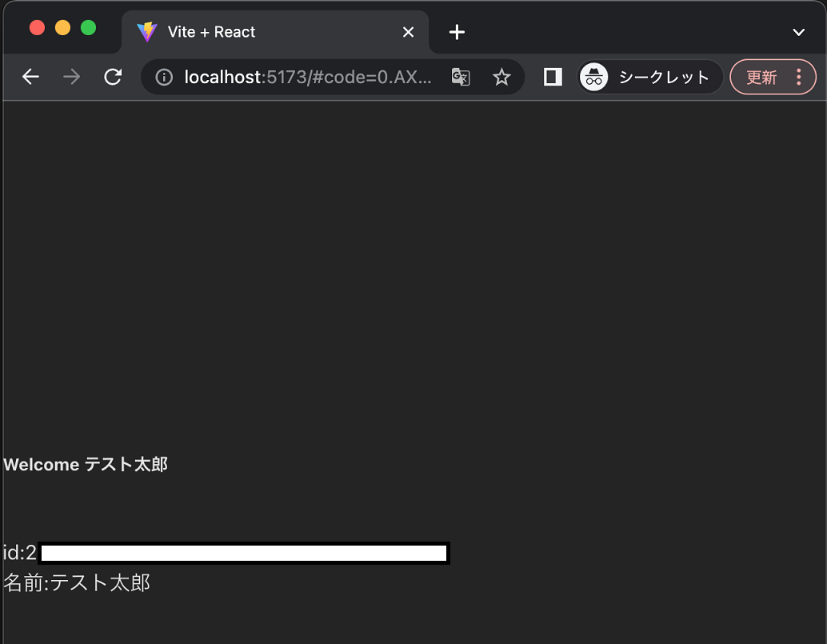
Task: Click the incognito mask icon
Action: pos(593,77)
